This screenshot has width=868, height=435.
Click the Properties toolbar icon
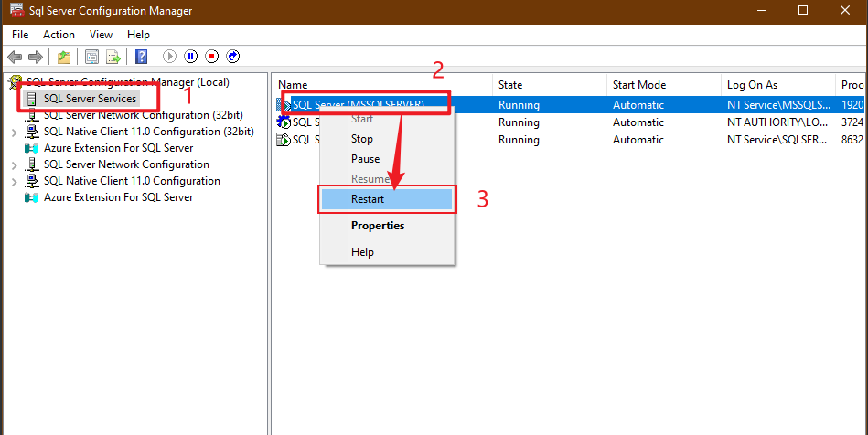point(91,57)
